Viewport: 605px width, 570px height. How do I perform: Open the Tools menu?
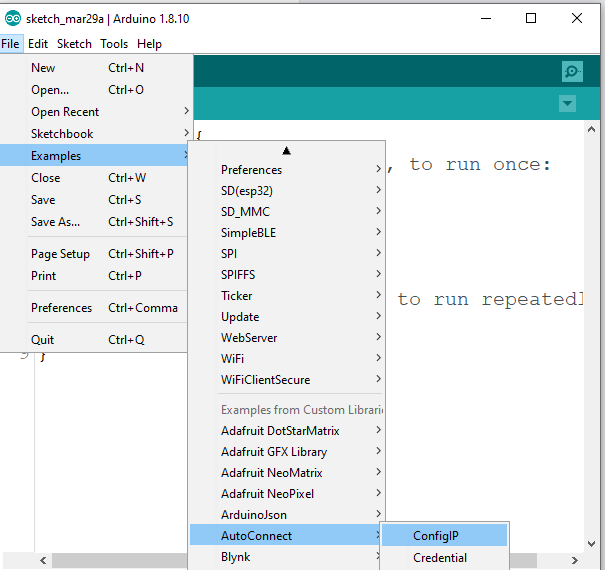114,44
